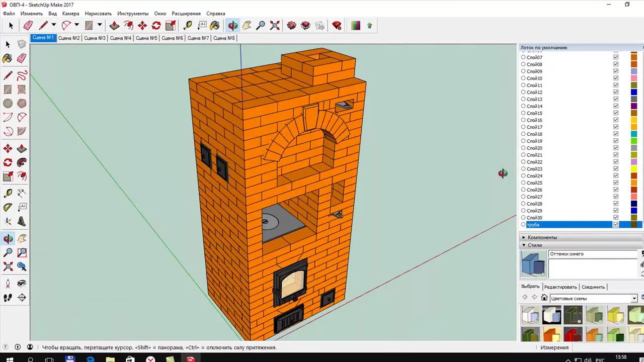Select the Move tool in top toolbar
The height and width of the screenshot is (362, 644).
142,25
